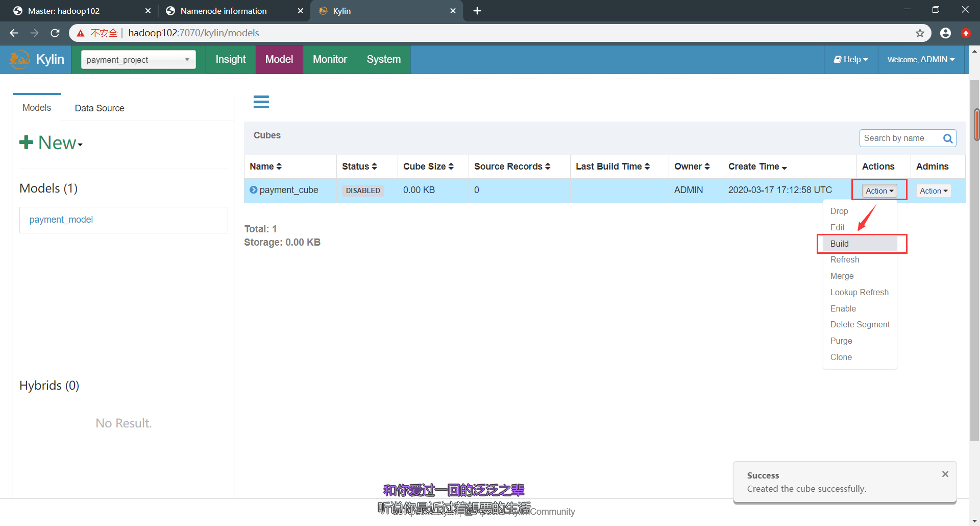Go to the System tab
Viewport: 980px width, 526px height.
384,60
